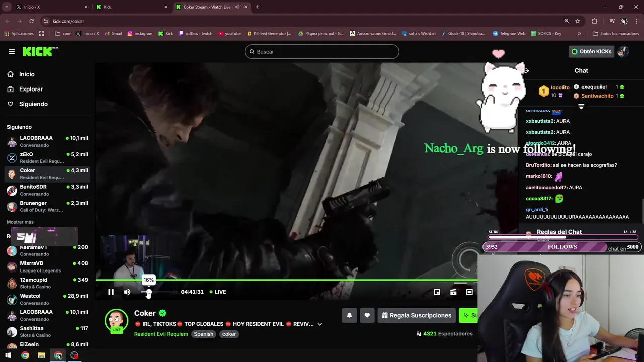The height and width of the screenshot is (362, 644).
Task: Click the Buscar search field
Action: [x=322, y=52]
